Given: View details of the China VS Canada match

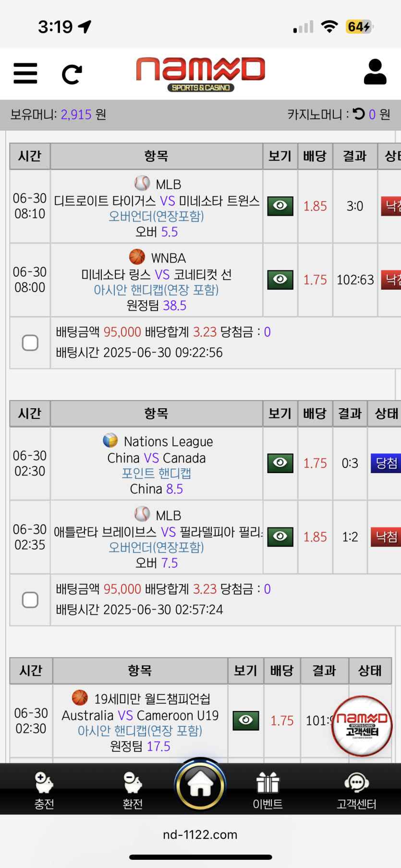Looking at the screenshot, I should (280, 463).
